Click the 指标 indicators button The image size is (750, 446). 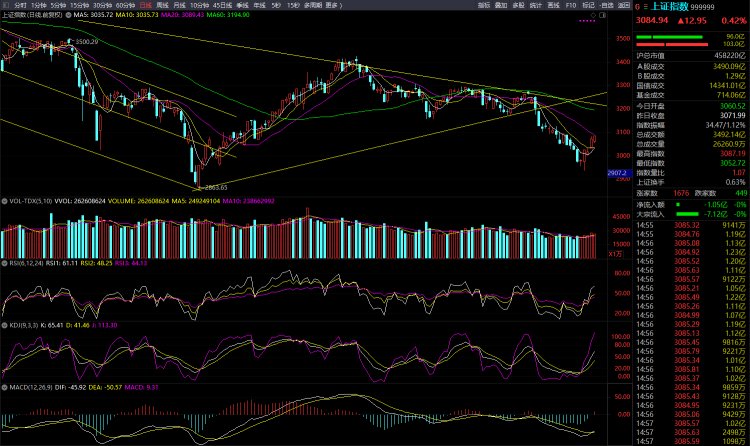(484, 5)
